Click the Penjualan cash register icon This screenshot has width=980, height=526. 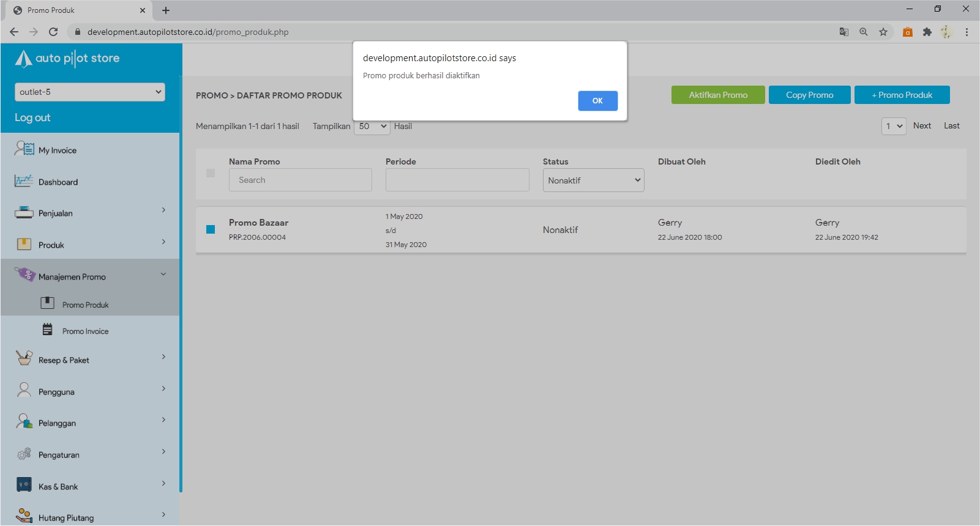[24, 213]
